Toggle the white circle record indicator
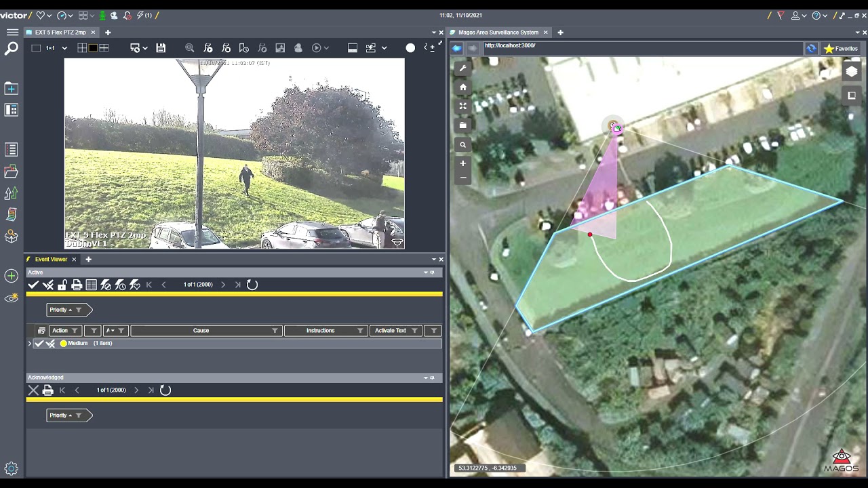 pos(410,48)
